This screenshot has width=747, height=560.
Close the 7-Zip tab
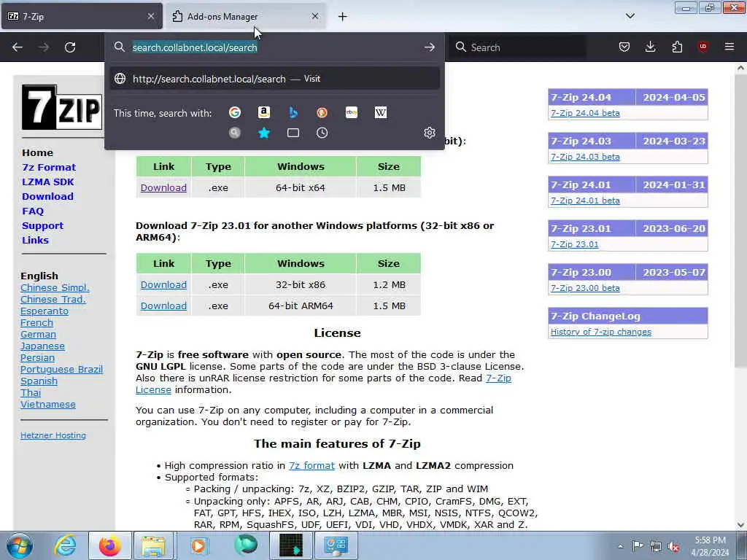[151, 16]
